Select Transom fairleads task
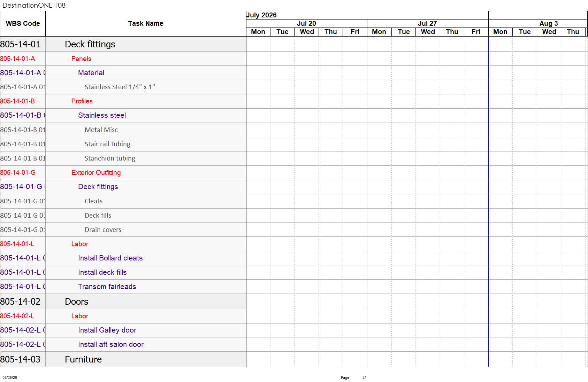 click(107, 287)
